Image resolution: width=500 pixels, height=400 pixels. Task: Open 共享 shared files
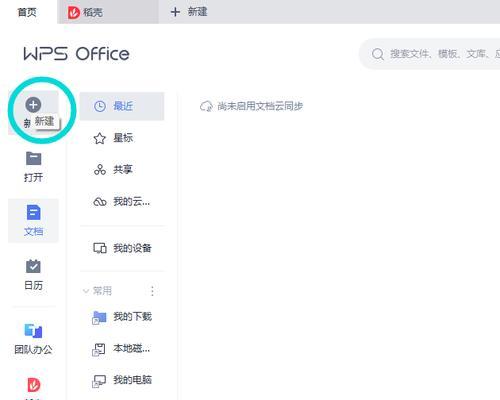tap(122, 170)
